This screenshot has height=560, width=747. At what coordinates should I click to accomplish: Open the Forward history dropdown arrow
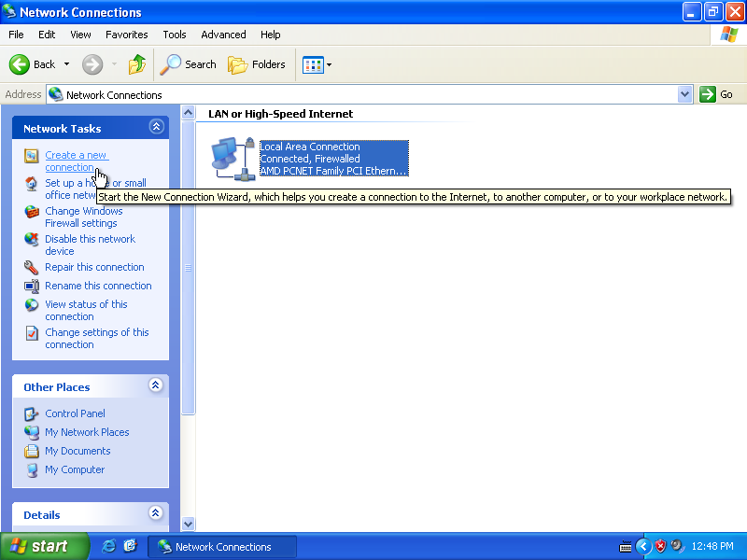coord(114,64)
